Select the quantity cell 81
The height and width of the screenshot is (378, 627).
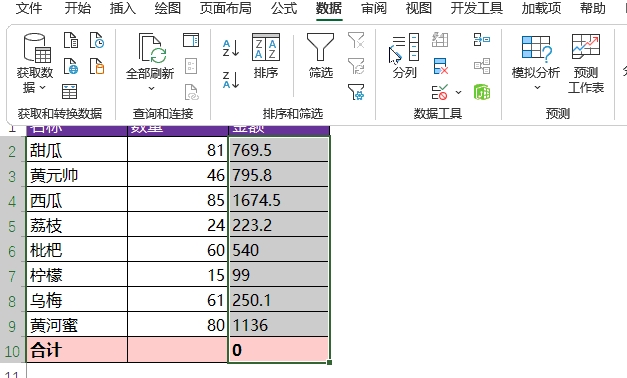[x=178, y=150]
